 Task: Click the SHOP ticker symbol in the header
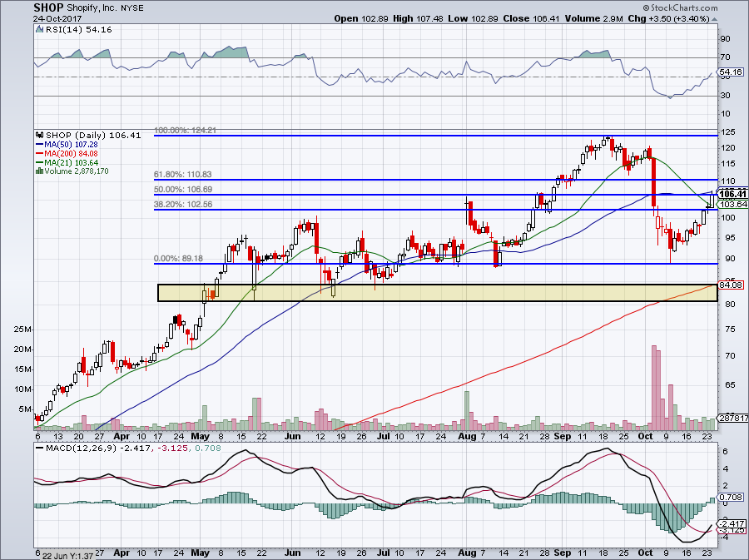point(48,7)
